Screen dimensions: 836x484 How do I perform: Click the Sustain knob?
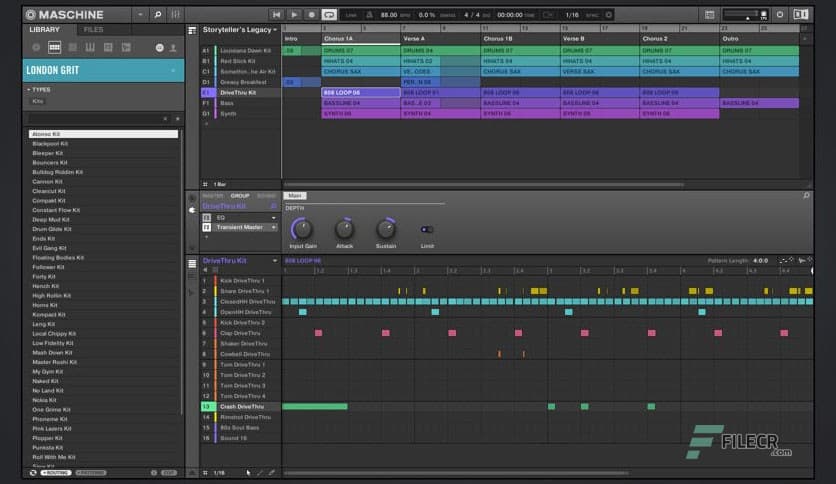click(385, 229)
